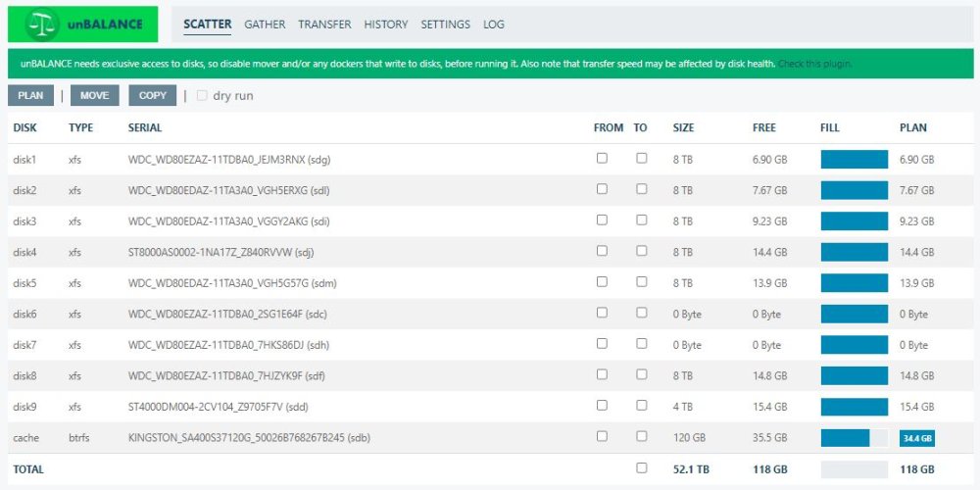The width and height of the screenshot is (980, 490).
Task: Check TO box for disk1
Action: (x=641, y=158)
